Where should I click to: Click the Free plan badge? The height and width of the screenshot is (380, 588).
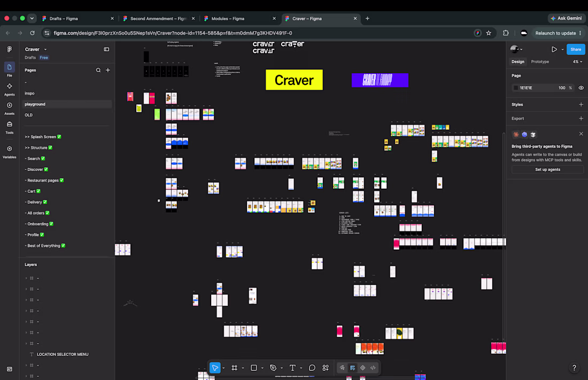coord(44,57)
